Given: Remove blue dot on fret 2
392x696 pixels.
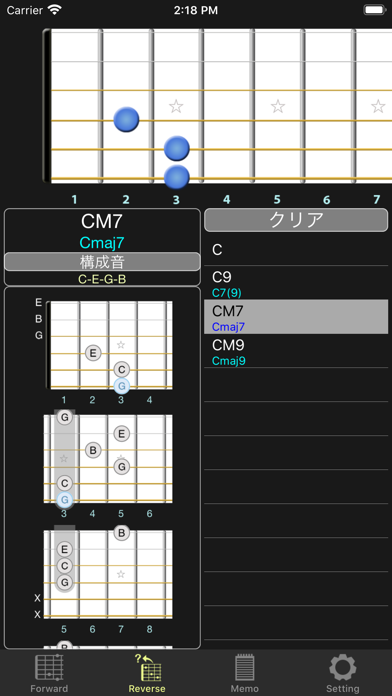Looking at the screenshot, I should pos(126,119).
